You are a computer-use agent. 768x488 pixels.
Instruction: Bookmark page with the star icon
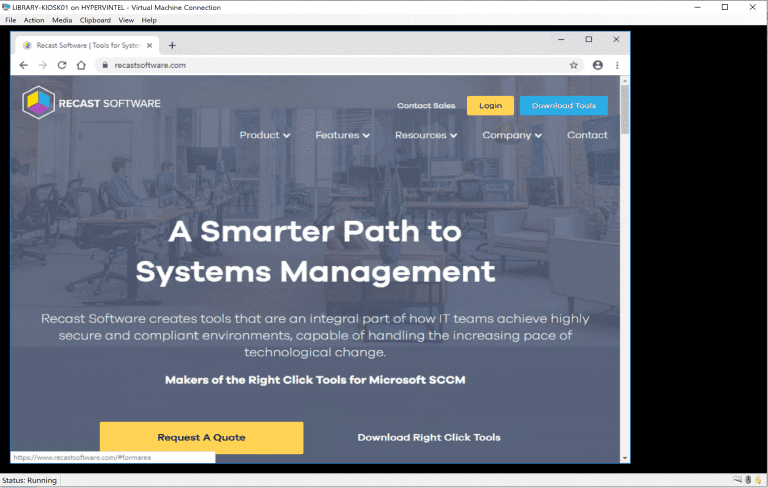tap(574, 65)
